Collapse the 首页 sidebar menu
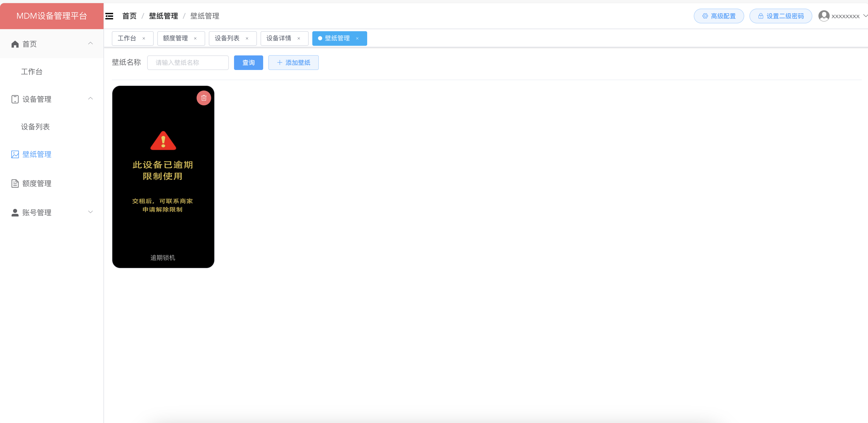The image size is (868, 423). (x=90, y=43)
